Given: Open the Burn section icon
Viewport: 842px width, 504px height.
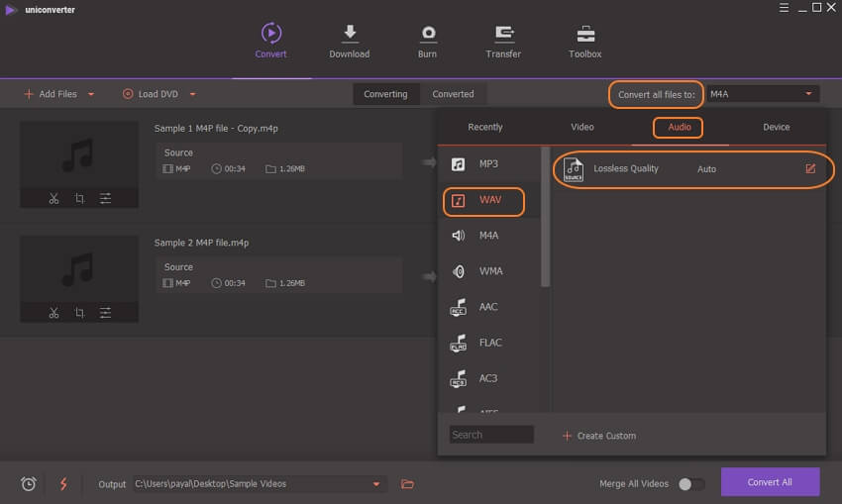Looking at the screenshot, I should pyautogui.click(x=428, y=34).
